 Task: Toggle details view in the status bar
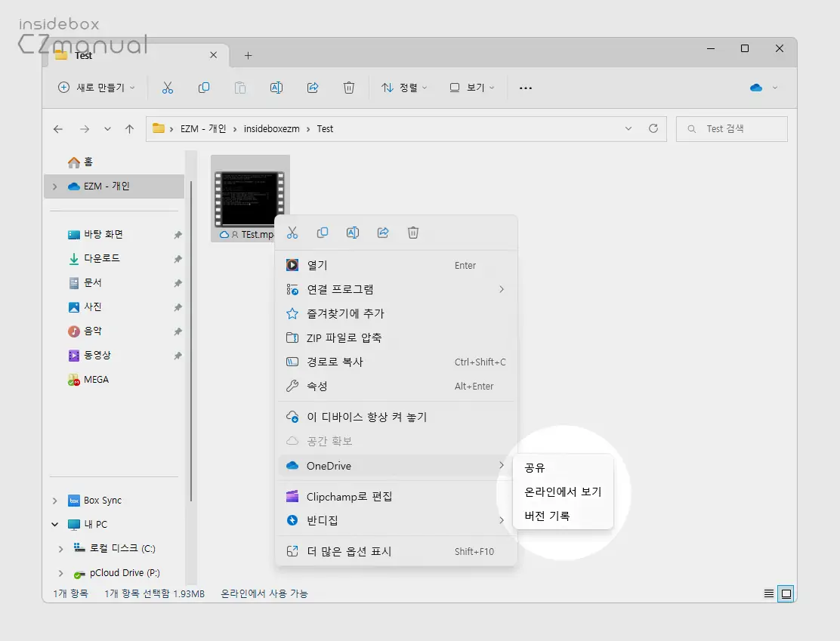point(767,593)
